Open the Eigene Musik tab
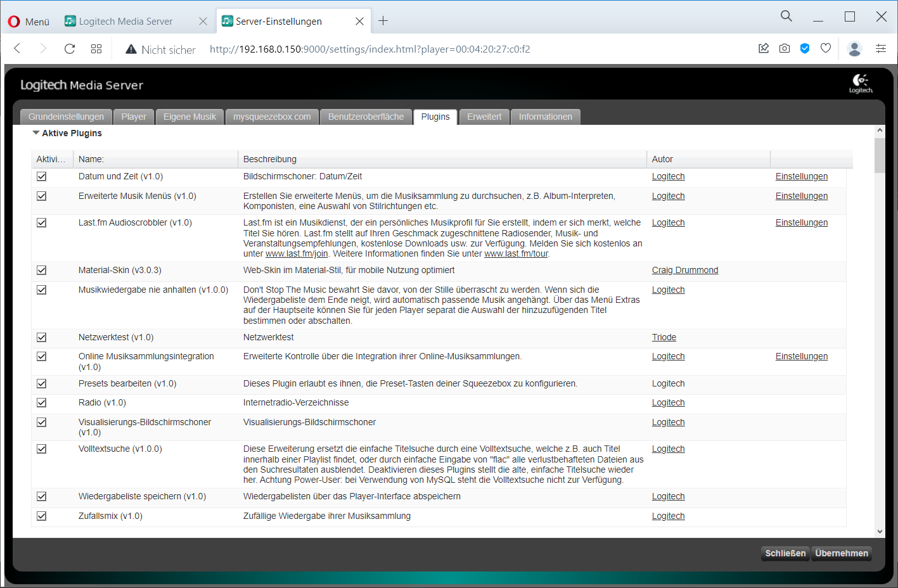898x588 pixels. click(x=189, y=117)
